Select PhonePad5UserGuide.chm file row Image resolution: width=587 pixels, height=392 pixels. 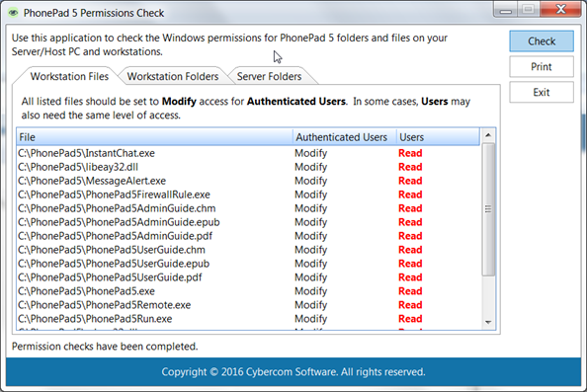(248, 250)
